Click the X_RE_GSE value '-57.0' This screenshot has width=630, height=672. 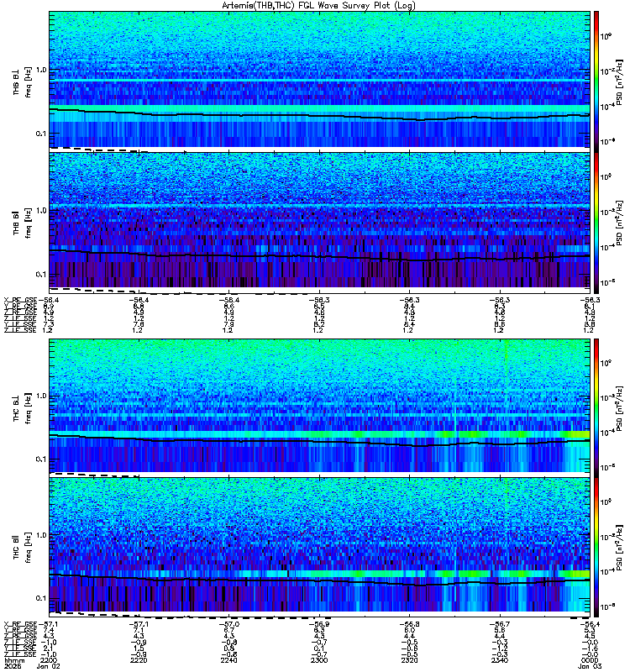(x=228, y=624)
